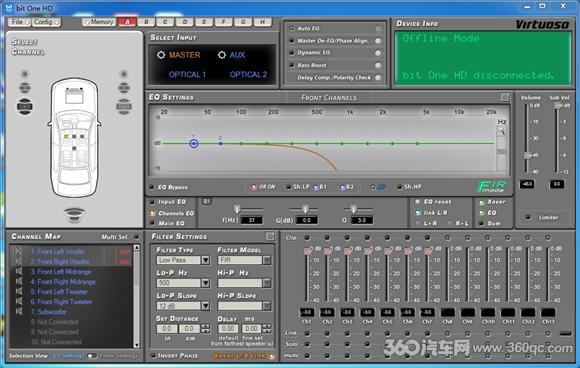Click the master Volume slider handle
This screenshot has width=580, height=368.
[x=528, y=156]
